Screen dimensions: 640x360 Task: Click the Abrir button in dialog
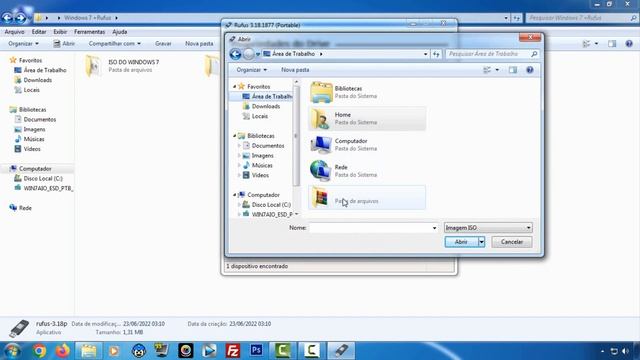[461, 242]
